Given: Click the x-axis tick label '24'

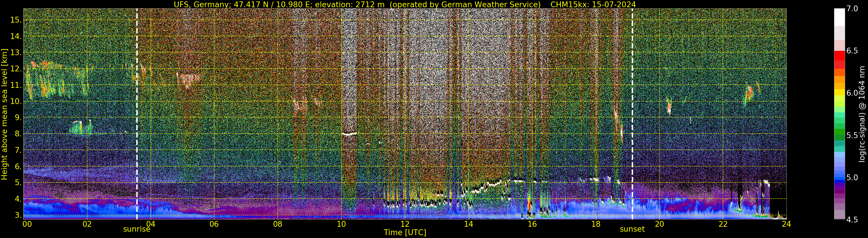Looking at the screenshot, I should click(786, 224).
